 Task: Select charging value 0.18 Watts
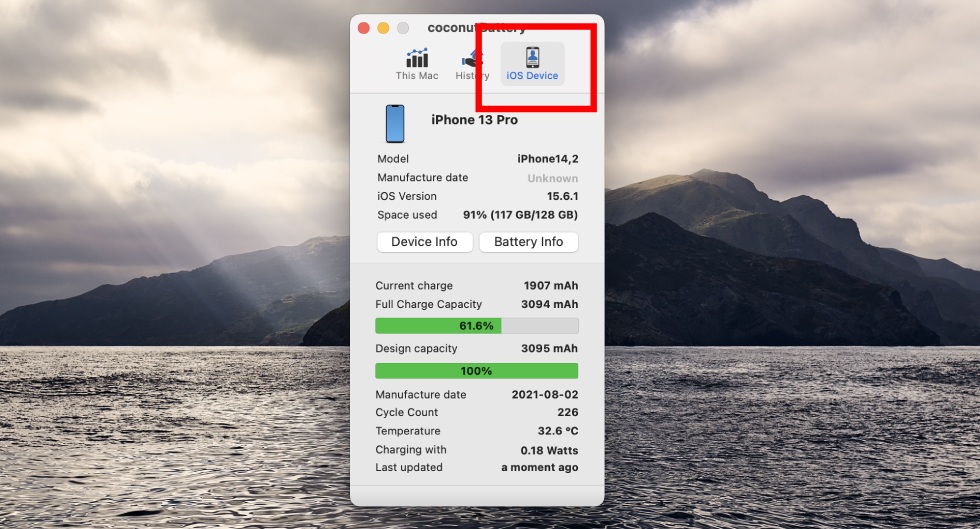[549, 450]
